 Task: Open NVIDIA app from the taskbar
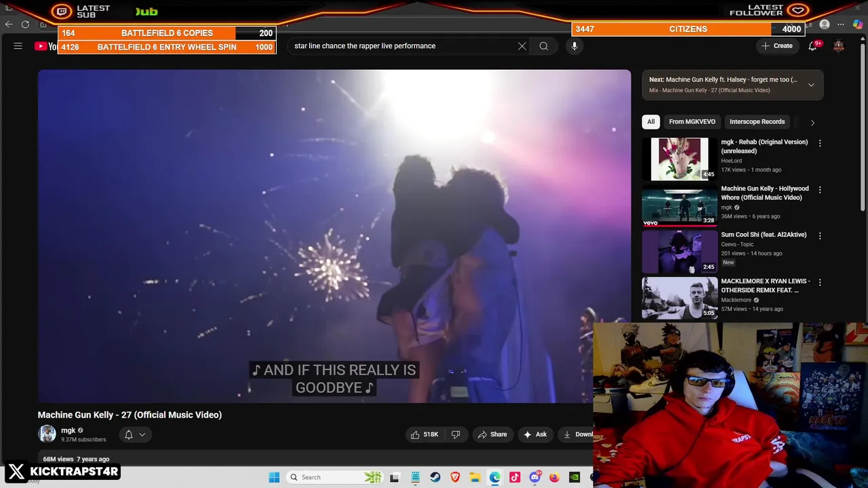click(x=574, y=477)
